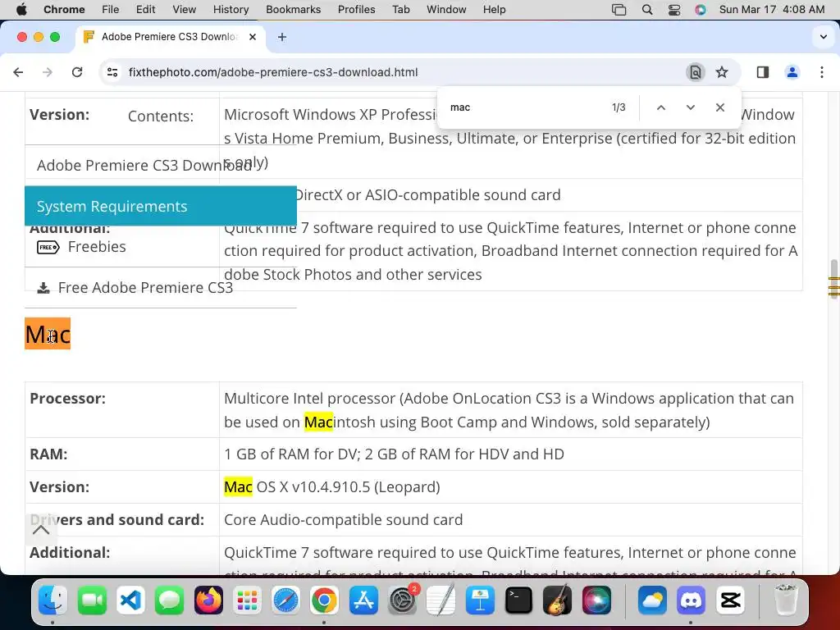Launch Discord from the Dock
Image resolution: width=840 pixels, height=630 pixels.
pos(691,600)
